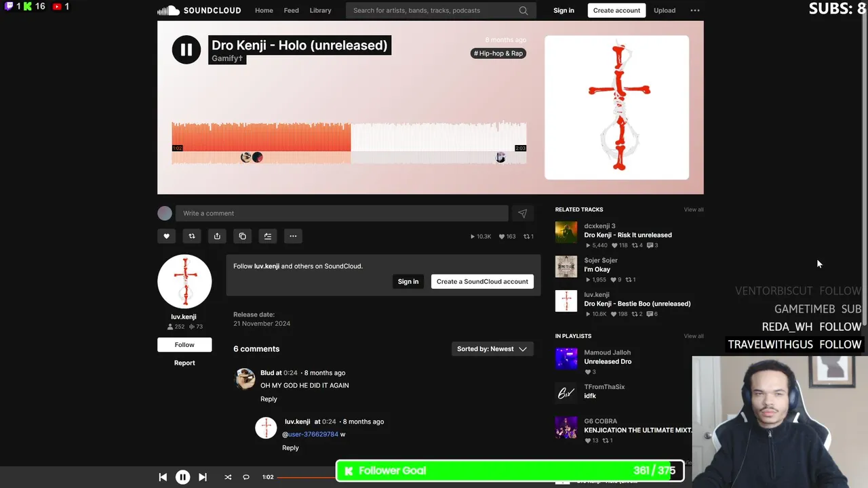The image size is (868, 488).
Task: Click Create a SoundCloud account button
Action: [482, 281]
